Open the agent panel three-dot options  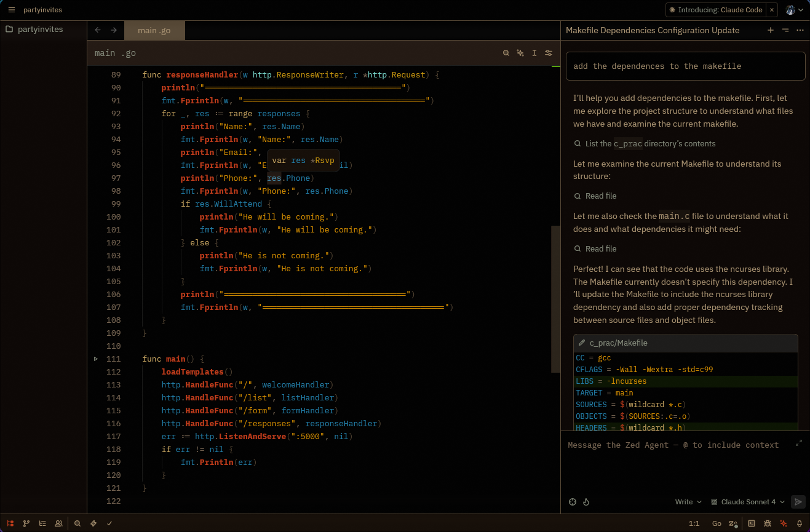point(800,30)
